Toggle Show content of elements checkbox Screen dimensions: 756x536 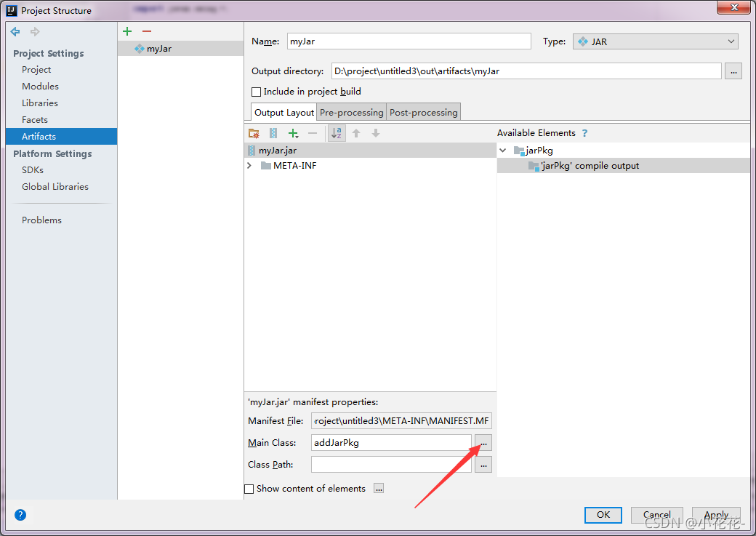[249, 489]
